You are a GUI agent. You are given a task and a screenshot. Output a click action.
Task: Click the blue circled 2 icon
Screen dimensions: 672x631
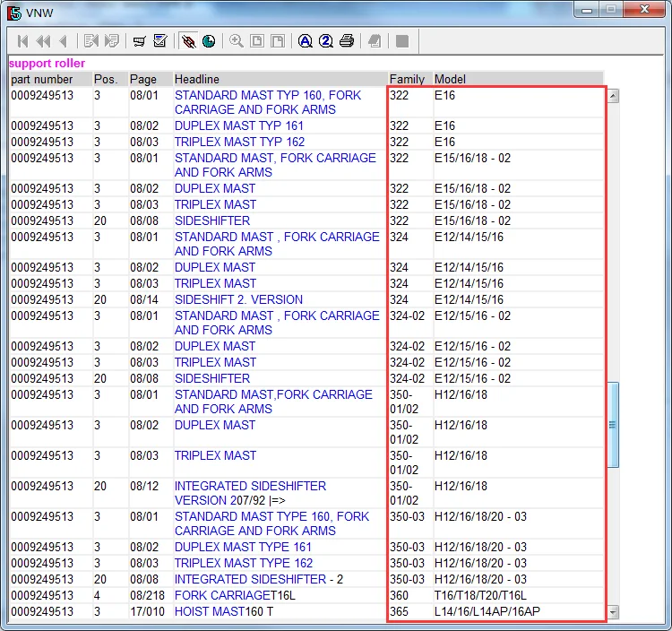point(326,41)
